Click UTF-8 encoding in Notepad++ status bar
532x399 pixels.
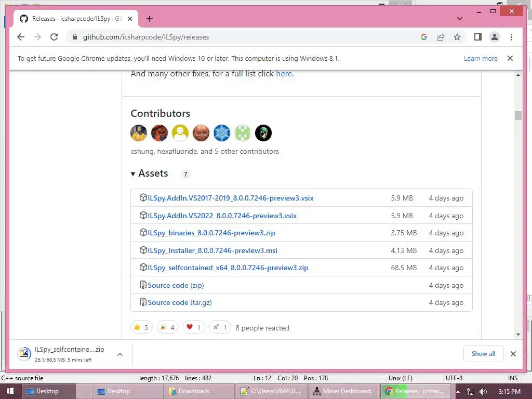pos(454,378)
